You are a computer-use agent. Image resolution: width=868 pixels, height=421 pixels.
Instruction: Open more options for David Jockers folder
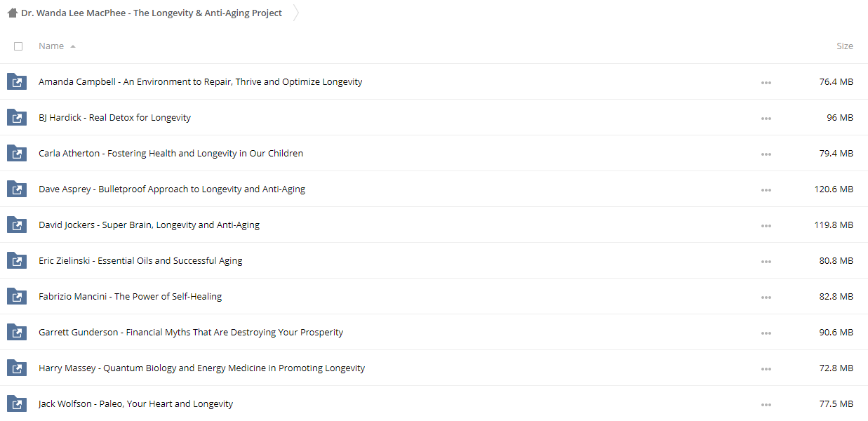[x=766, y=225]
